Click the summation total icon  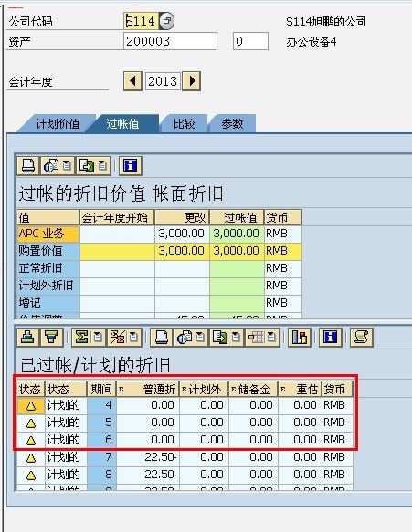pyautogui.click(x=88, y=338)
